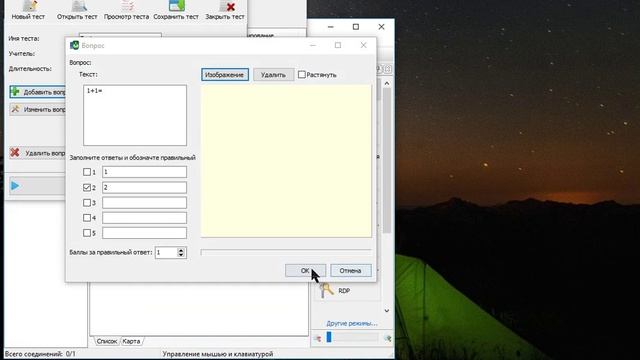Image resolution: width=640 pixels, height=360 pixels.
Task: Click the Сохранить тест toolbar icon
Action: [177, 6]
